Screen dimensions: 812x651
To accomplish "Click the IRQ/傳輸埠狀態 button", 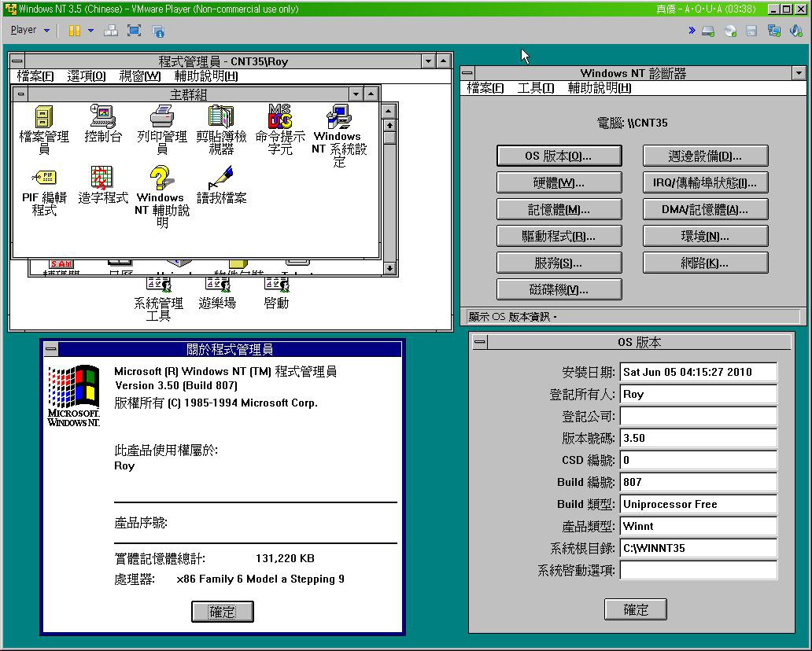I will point(705,182).
